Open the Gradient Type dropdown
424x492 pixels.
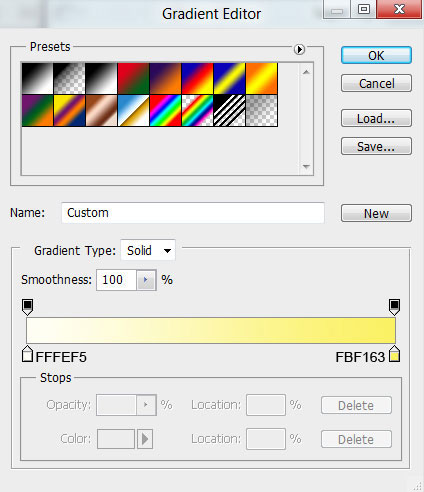(148, 250)
